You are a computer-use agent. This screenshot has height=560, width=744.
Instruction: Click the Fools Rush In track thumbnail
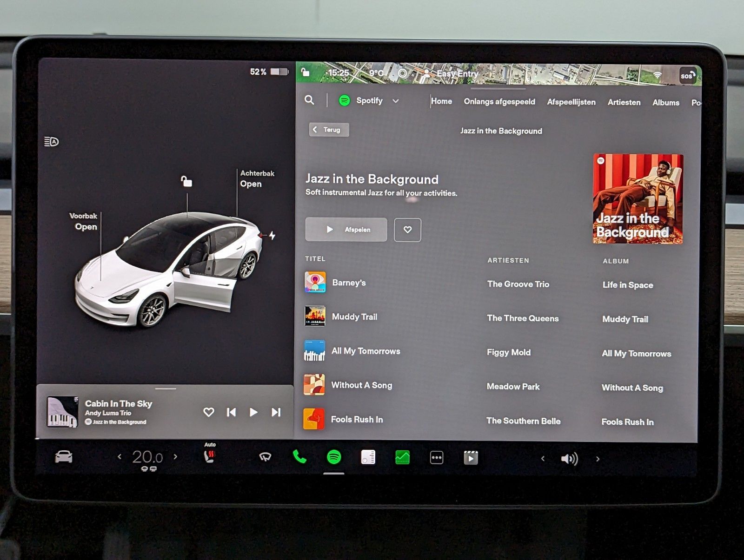314,419
